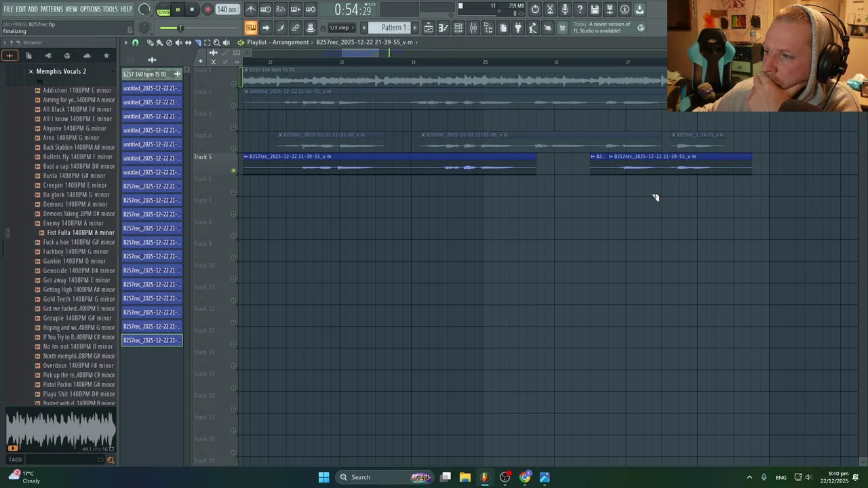Image resolution: width=868 pixels, height=488 pixels.
Task: Open the PATTERNS menu
Action: click(x=52, y=9)
